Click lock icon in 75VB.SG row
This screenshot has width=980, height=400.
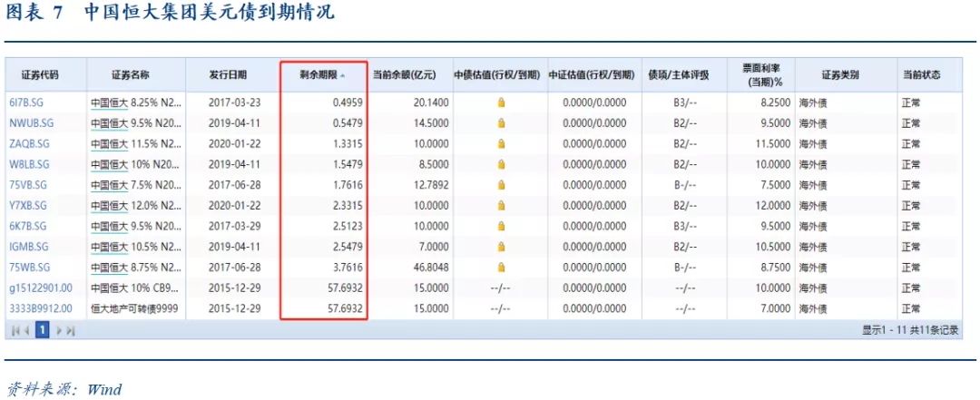(501, 185)
